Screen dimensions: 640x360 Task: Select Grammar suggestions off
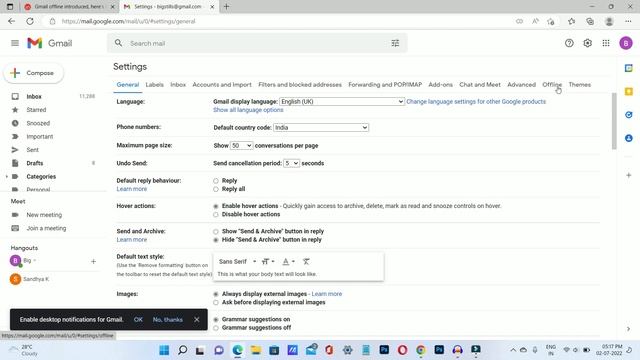click(x=216, y=328)
